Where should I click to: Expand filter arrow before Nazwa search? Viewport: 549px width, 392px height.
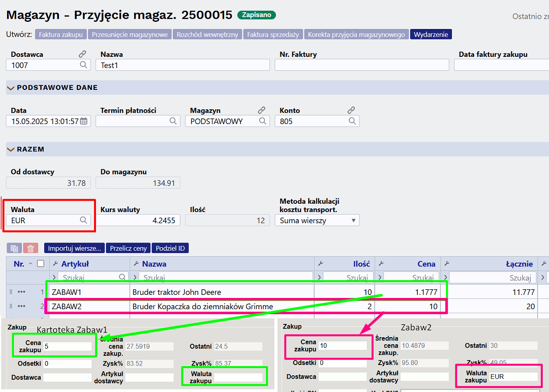point(135,278)
